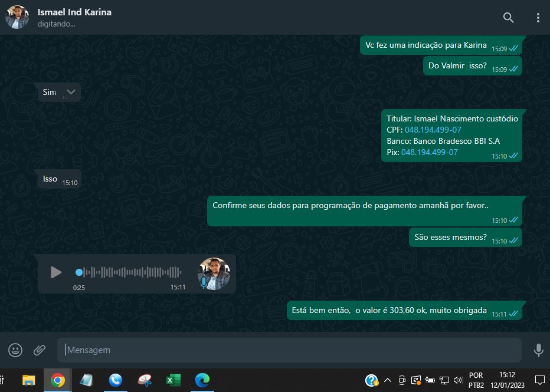Expand the dropdown arrow on 'Sim' message

71,92
